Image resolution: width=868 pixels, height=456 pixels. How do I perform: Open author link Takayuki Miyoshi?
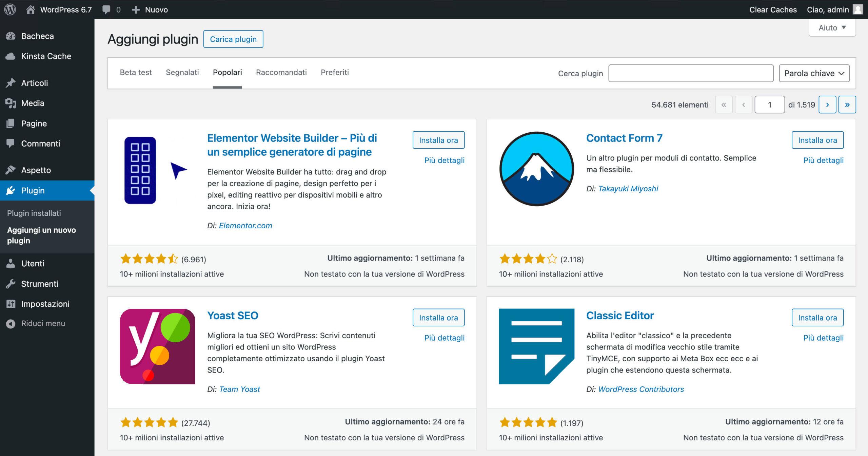point(628,189)
